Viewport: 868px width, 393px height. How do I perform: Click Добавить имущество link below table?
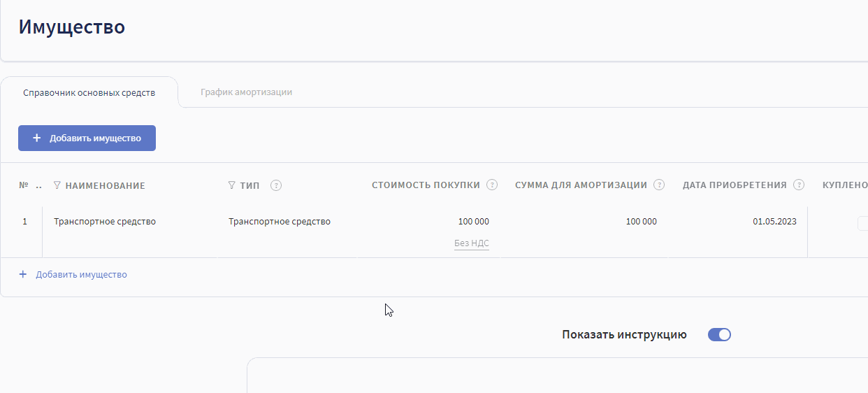[81, 275]
